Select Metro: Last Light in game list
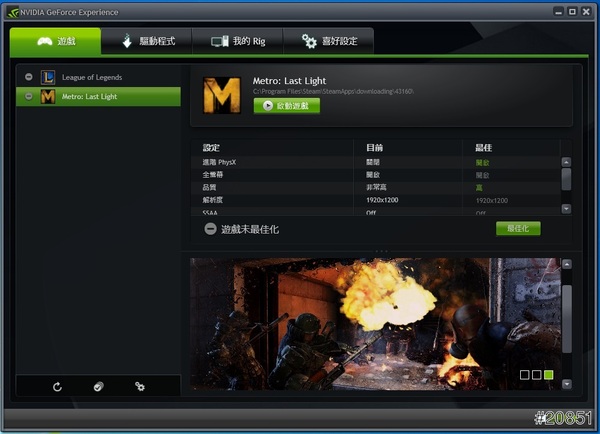Screen dimensions: 600x434 (x=98, y=96)
